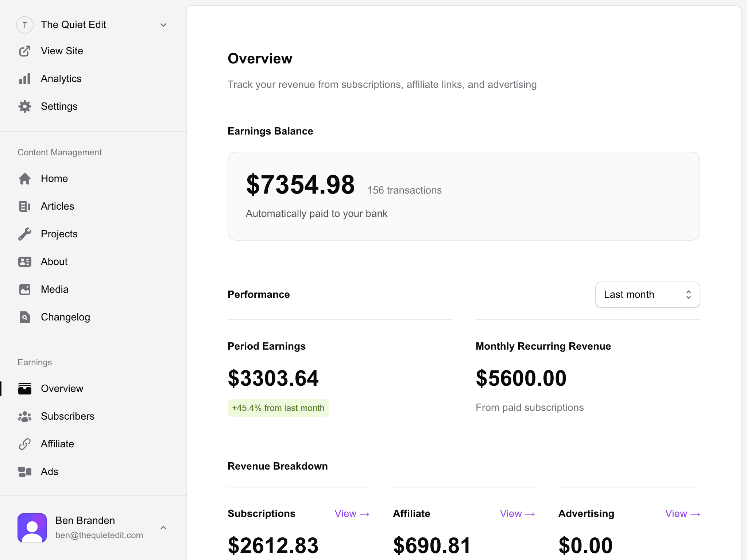
Task: Click the Projects wrench icon
Action: click(25, 234)
